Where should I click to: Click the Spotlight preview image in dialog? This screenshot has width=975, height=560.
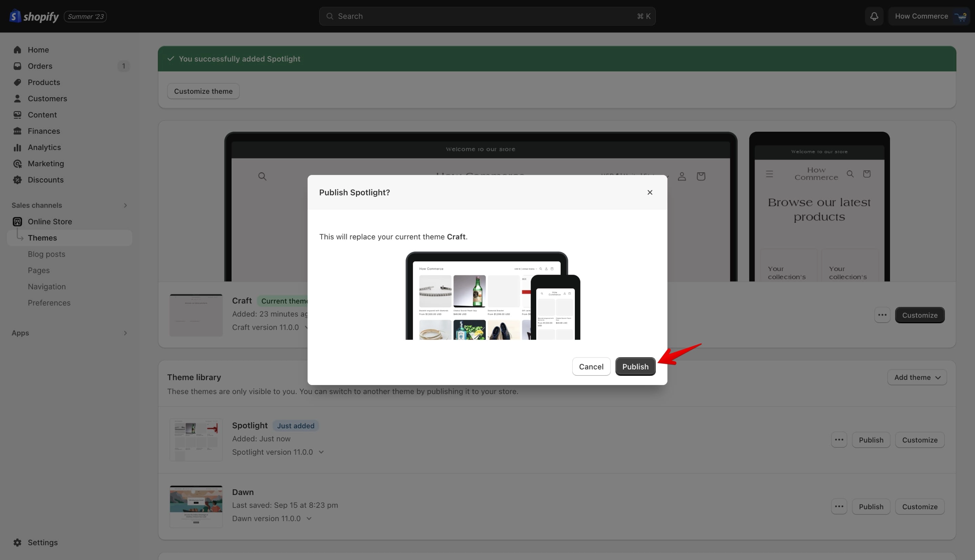[x=493, y=296]
